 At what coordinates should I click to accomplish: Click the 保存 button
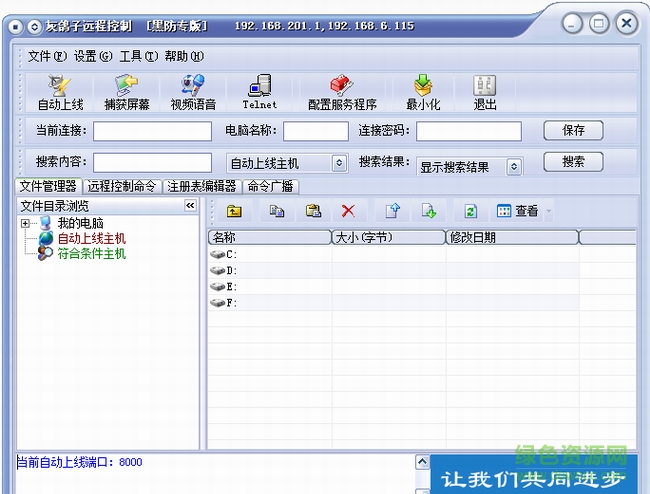pyautogui.click(x=573, y=130)
